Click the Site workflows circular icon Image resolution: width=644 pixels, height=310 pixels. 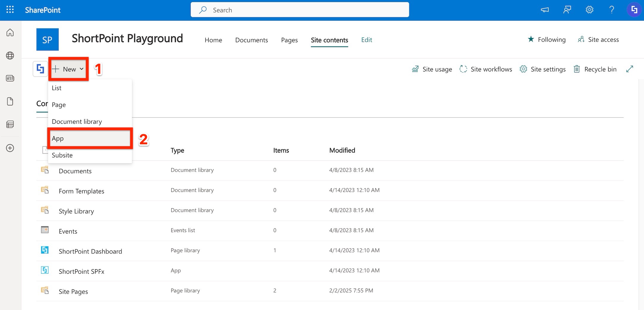[463, 69]
